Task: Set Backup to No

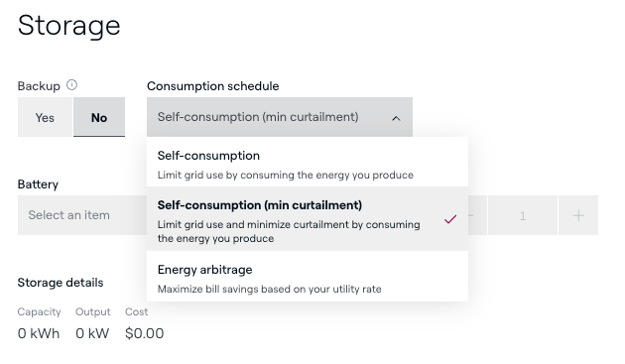Action: (99, 117)
